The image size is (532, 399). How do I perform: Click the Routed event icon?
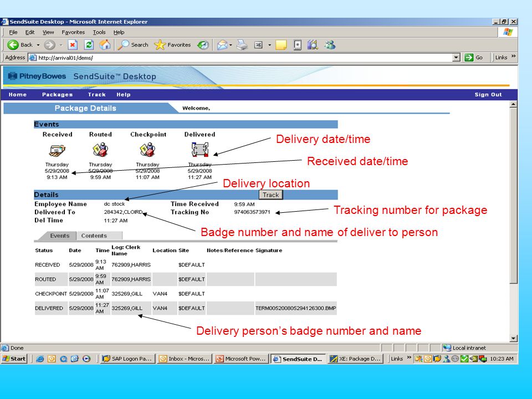[x=100, y=150]
